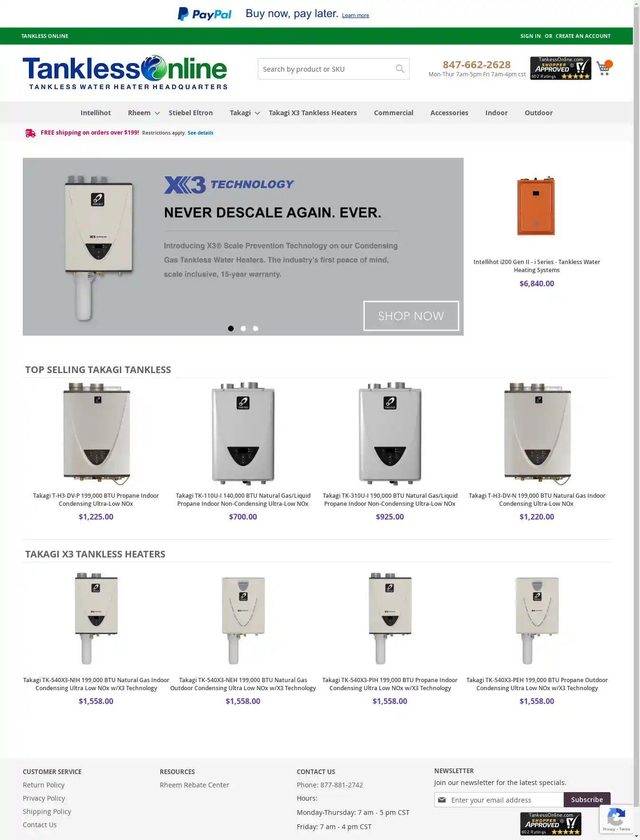Screen dimensions: 640x840
Task: Expand the Rheem menu chevron
Action: click(x=157, y=113)
